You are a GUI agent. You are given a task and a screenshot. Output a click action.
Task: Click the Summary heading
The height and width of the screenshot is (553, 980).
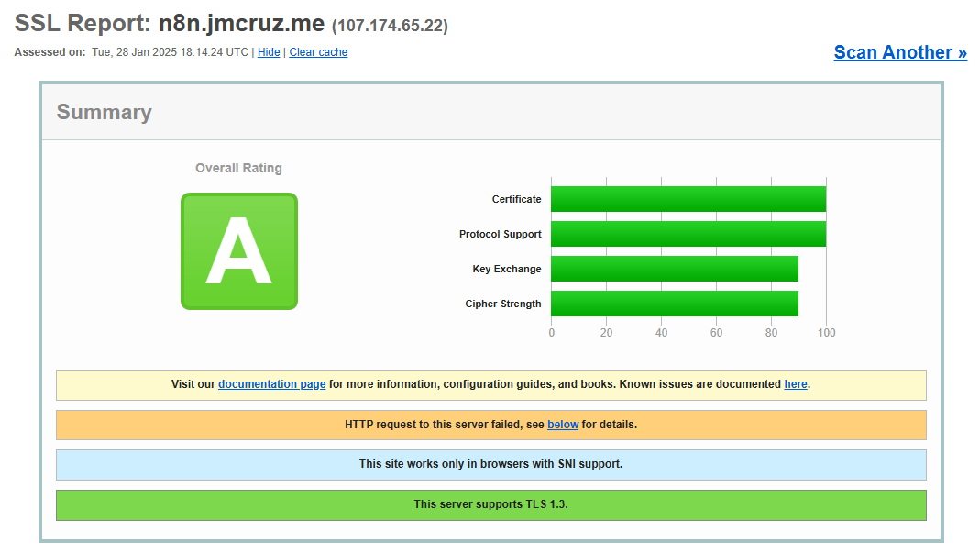tap(105, 112)
